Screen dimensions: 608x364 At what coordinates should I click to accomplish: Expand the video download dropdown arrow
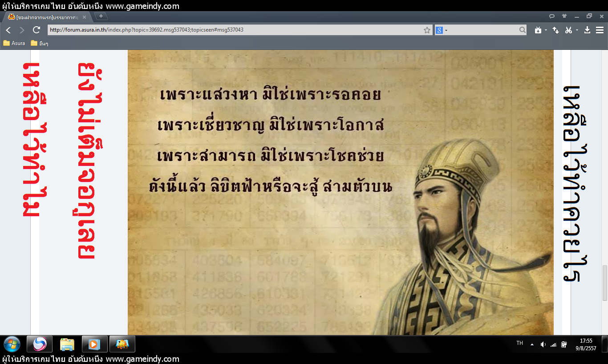[x=546, y=30]
